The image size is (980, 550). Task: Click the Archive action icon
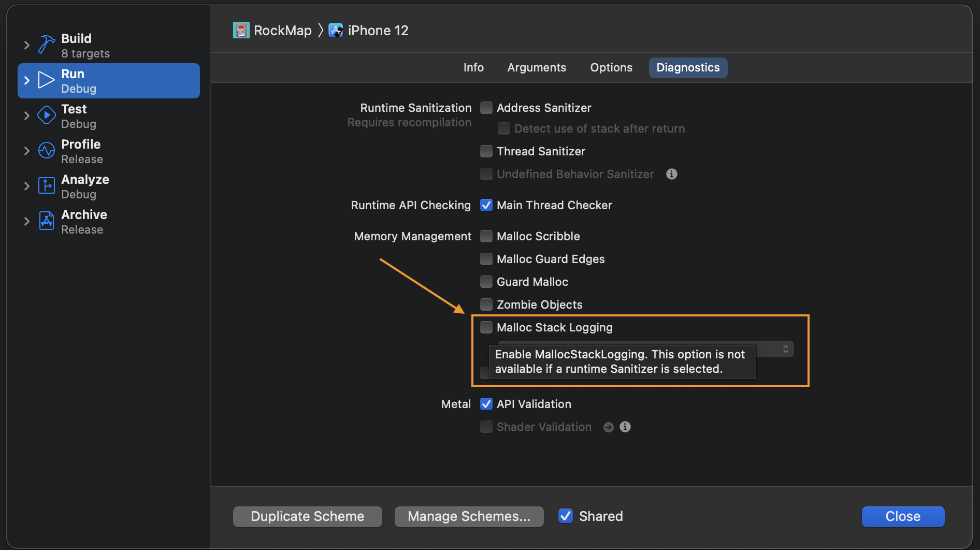pyautogui.click(x=46, y=221)
